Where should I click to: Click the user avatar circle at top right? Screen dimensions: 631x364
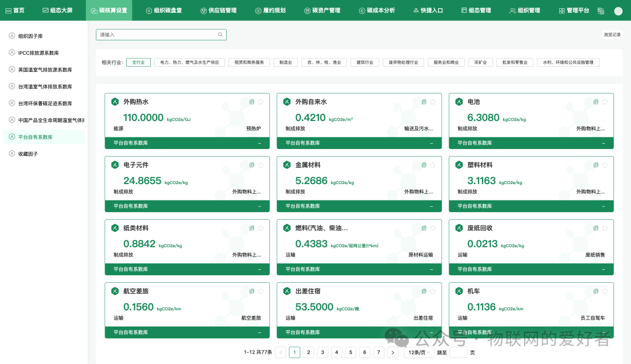click(x=618, y=10)
